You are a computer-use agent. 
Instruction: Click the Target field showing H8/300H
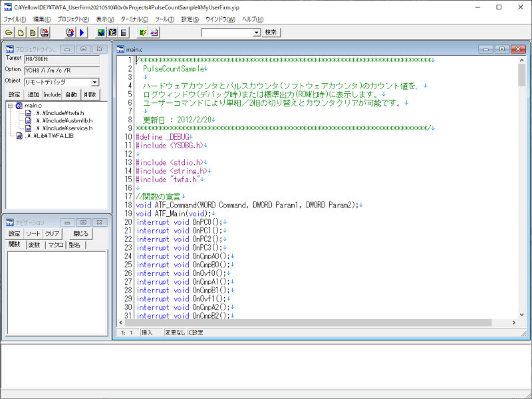point(62,59)
